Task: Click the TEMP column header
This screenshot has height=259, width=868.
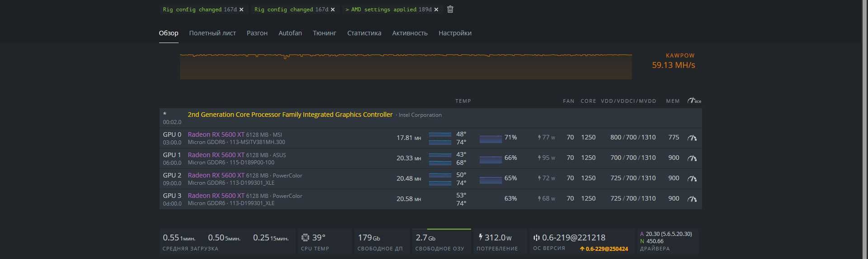Action: pos(463,101)
